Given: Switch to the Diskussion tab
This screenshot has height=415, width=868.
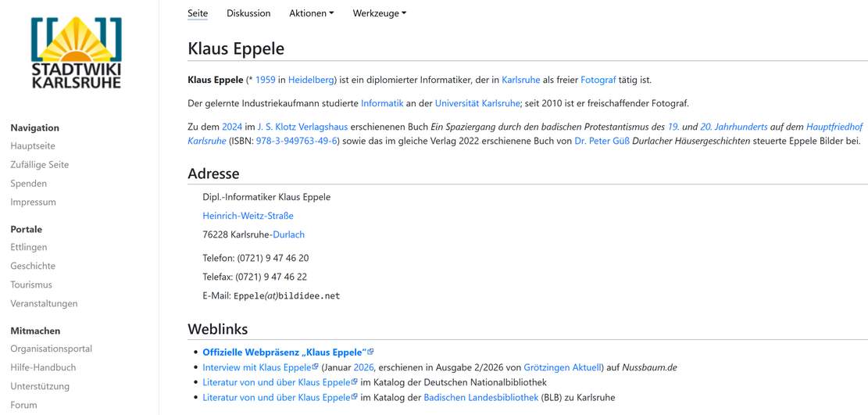Looking at the screenshot, I should tap(248, 13).
